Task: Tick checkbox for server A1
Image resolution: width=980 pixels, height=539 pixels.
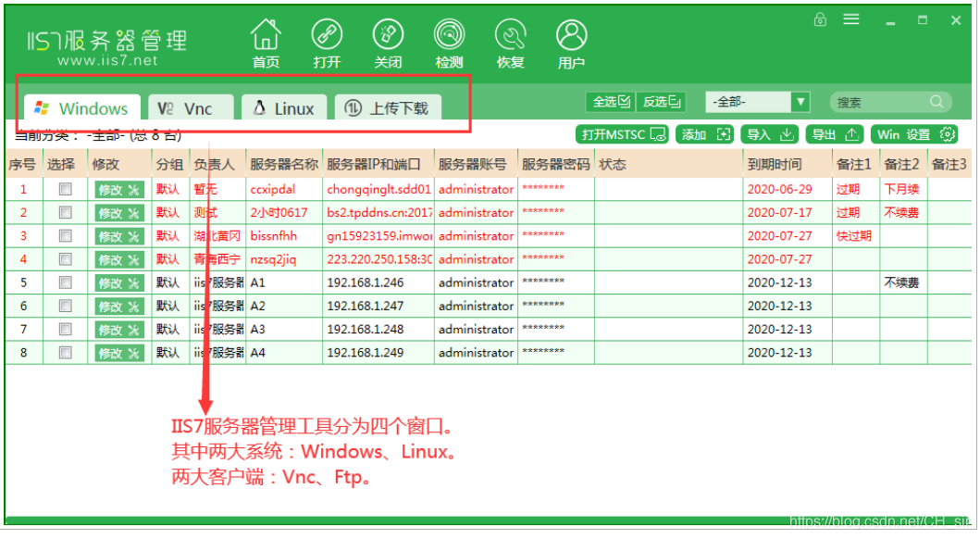Action: click(65, 282)
